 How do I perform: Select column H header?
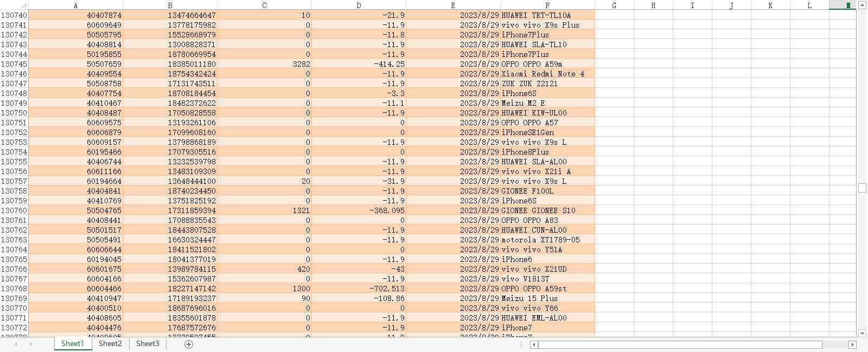pyautogui.click(x=653, y=5)
